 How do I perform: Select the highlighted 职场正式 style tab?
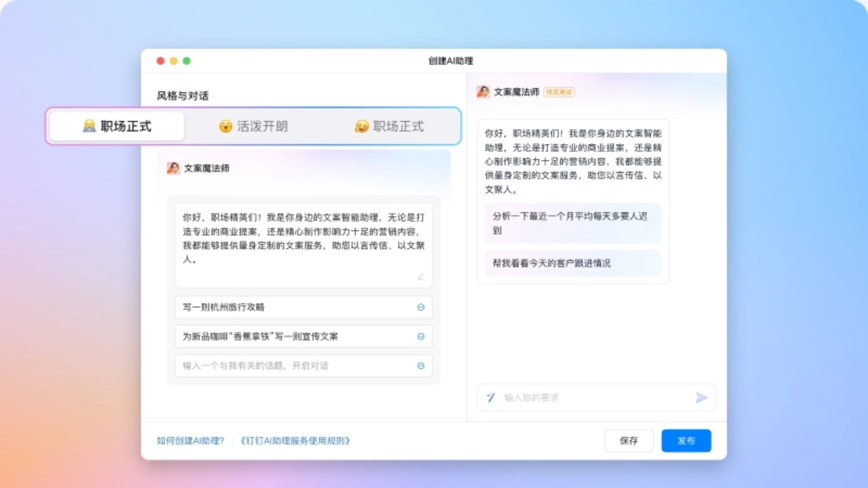point(117,127)
